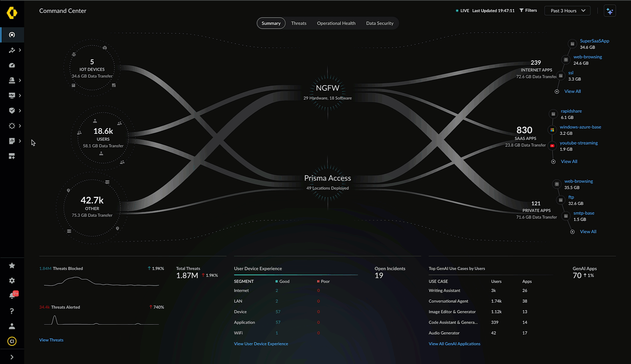Open the Past 3 Hours time dropdown
The height and width of the screenshot is (364, 631).
[568, 11]
